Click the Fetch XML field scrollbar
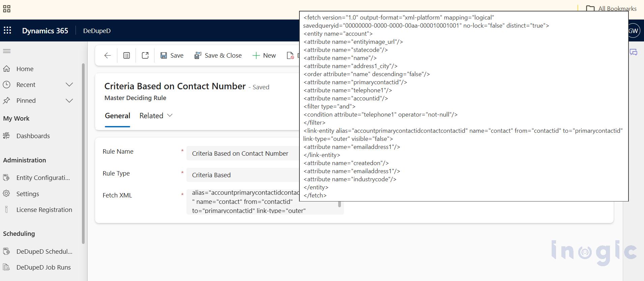 340,204
